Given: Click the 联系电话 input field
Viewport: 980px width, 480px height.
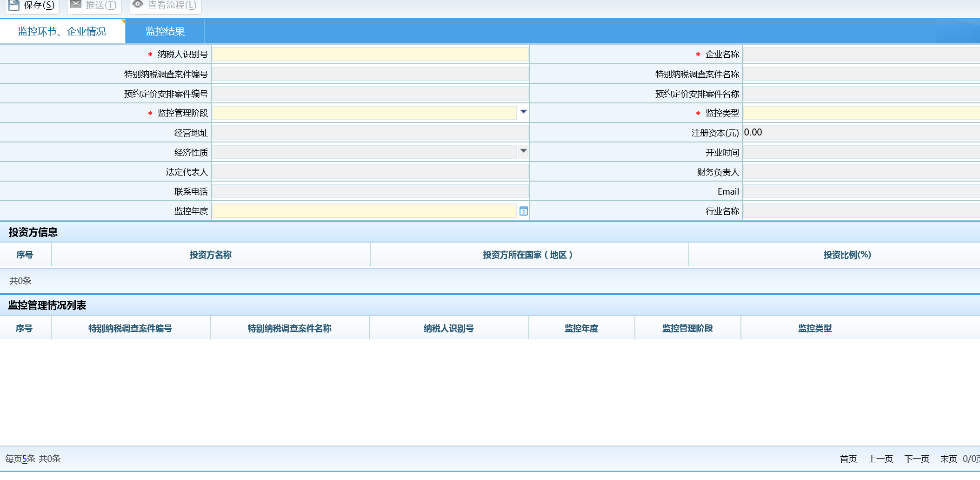Looking at the screenshot, I should coord(370,191).
